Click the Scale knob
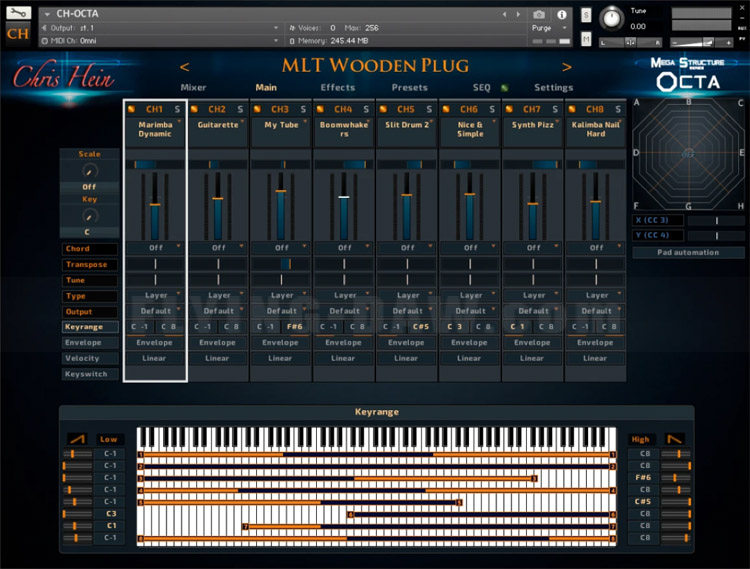This screenshot has height=569, width=750. pos(89,171)
